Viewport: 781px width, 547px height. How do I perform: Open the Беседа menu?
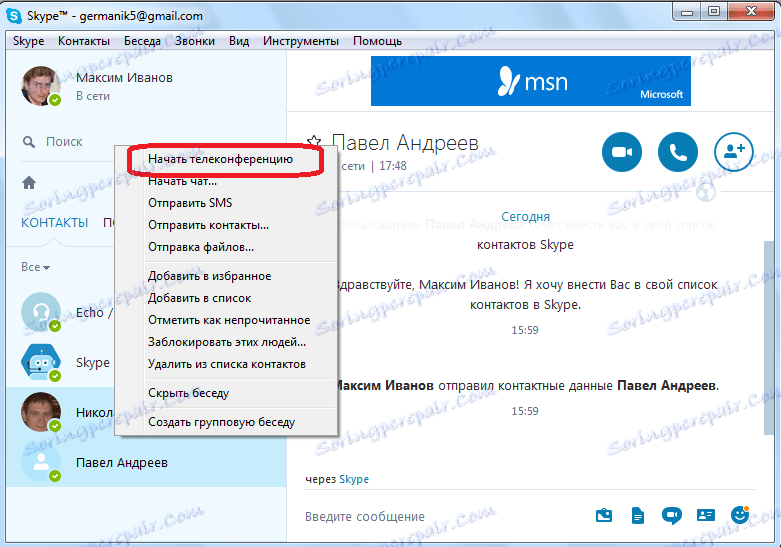pos(142,41)
